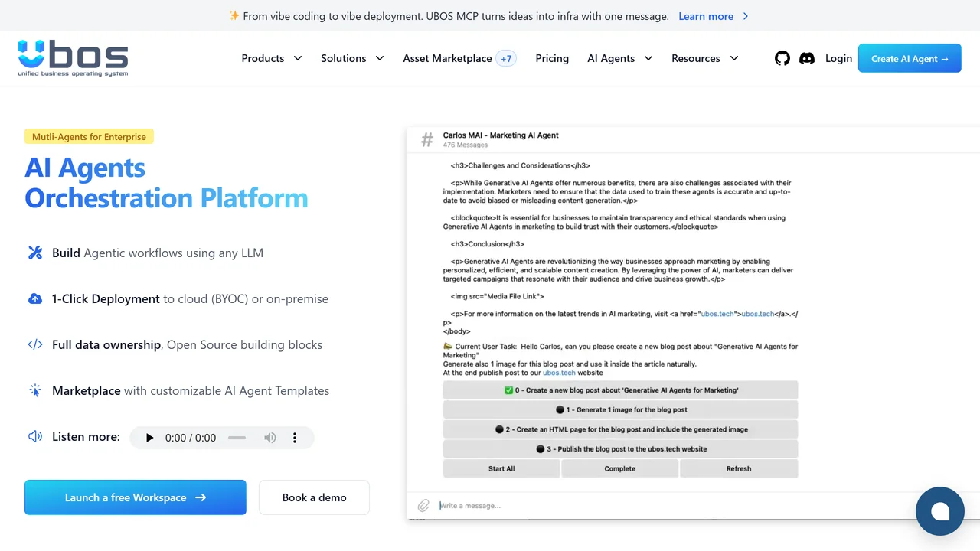Click the cursor icon beside Marketplace
980x551 pixels.
point(35,390)
